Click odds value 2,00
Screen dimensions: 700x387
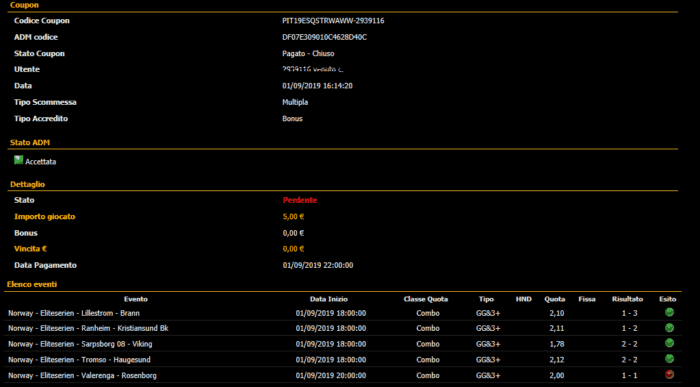coord(557,375)
